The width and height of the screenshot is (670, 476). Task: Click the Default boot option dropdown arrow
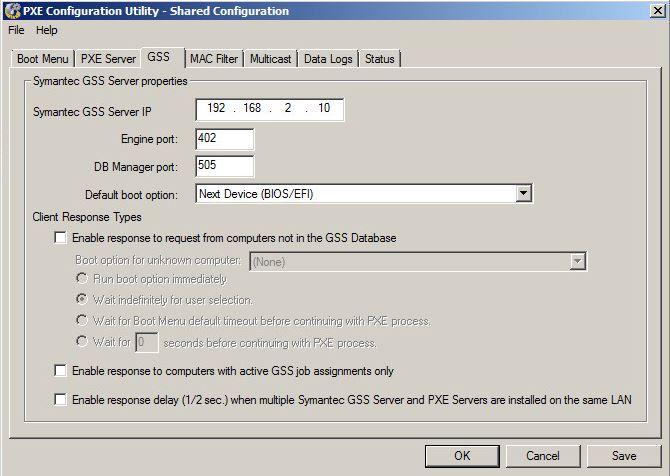(x=523, y=194)
